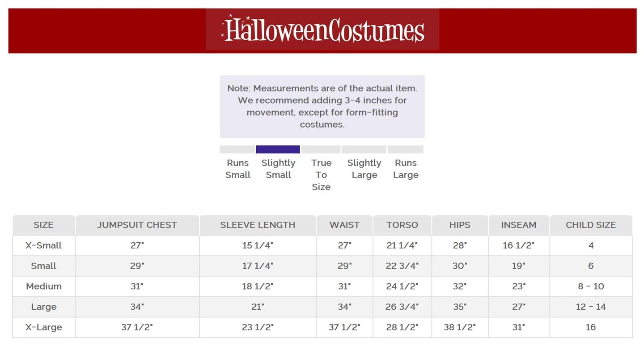Select the X-Large size row label
The image size is (644, 350).
(43, 327)
